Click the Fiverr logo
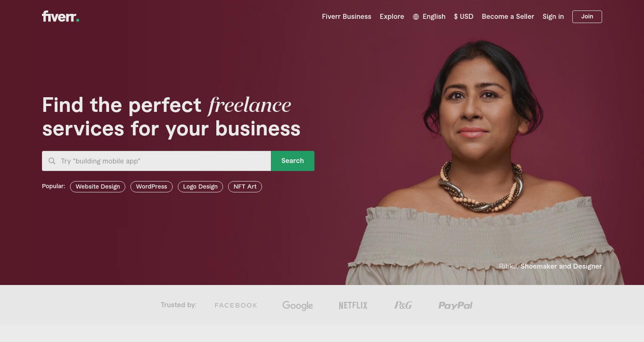Image resolution: width=644 pixels, height=342 pixels. 60,16
